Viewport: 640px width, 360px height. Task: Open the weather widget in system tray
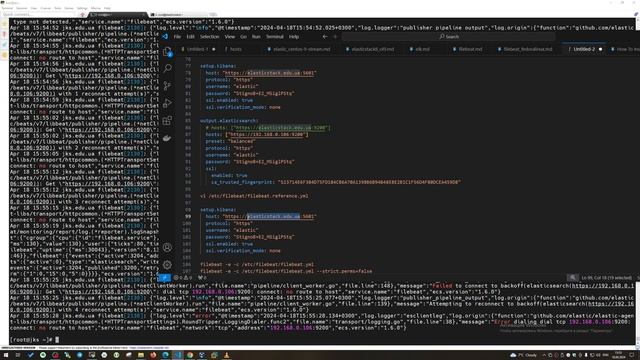524,355
